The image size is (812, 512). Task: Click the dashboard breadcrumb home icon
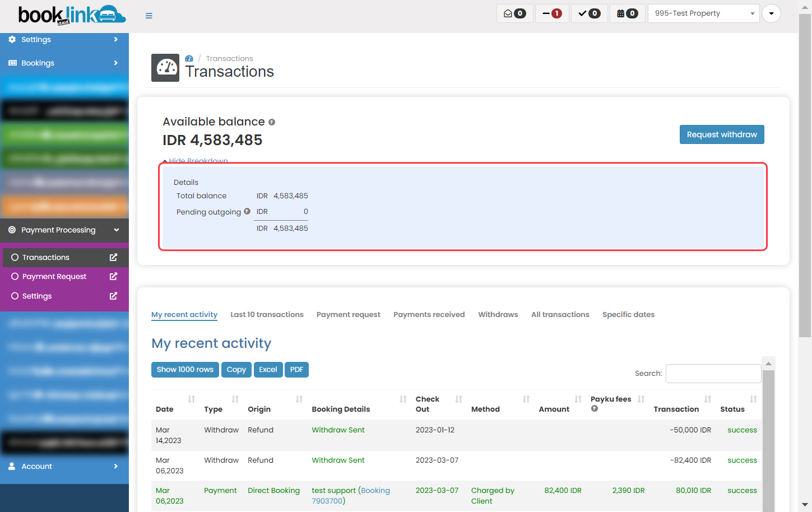189,58
